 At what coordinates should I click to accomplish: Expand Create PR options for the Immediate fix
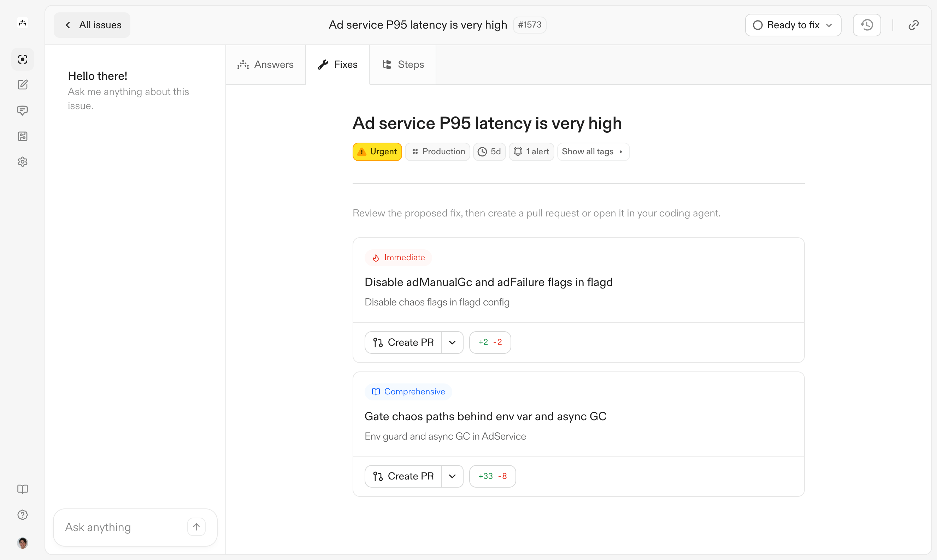point(452,342)
